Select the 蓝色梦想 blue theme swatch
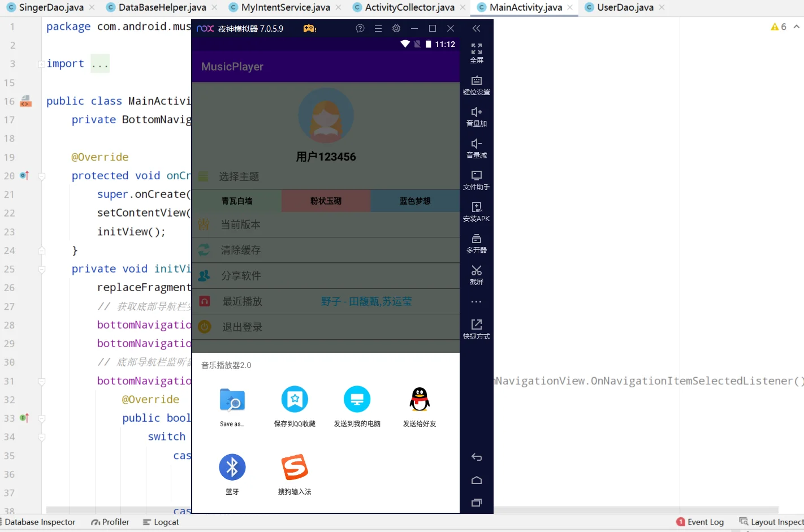 point(415,201)
